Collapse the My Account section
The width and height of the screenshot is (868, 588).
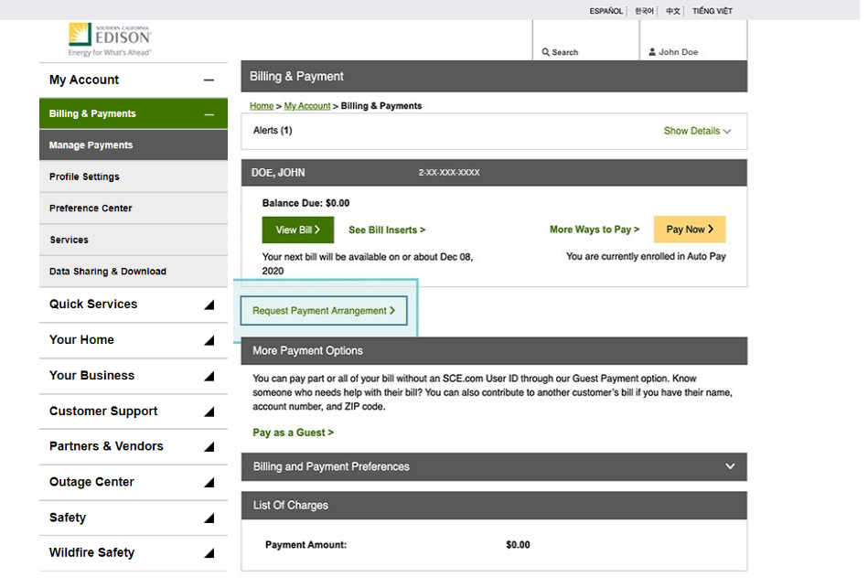209,80
